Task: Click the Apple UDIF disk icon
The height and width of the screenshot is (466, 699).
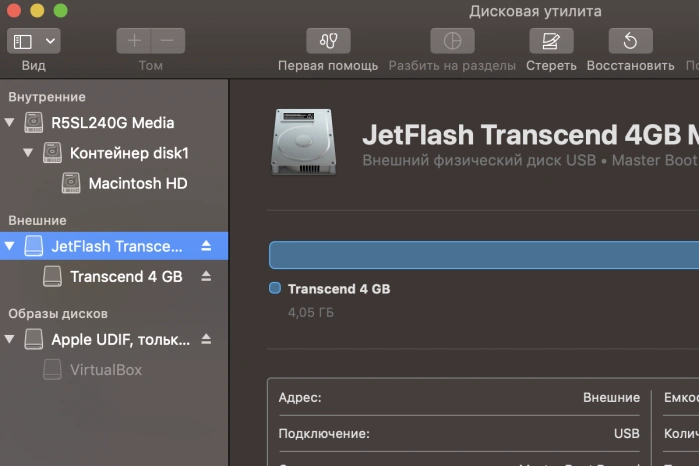Action: tap(33, 339)
